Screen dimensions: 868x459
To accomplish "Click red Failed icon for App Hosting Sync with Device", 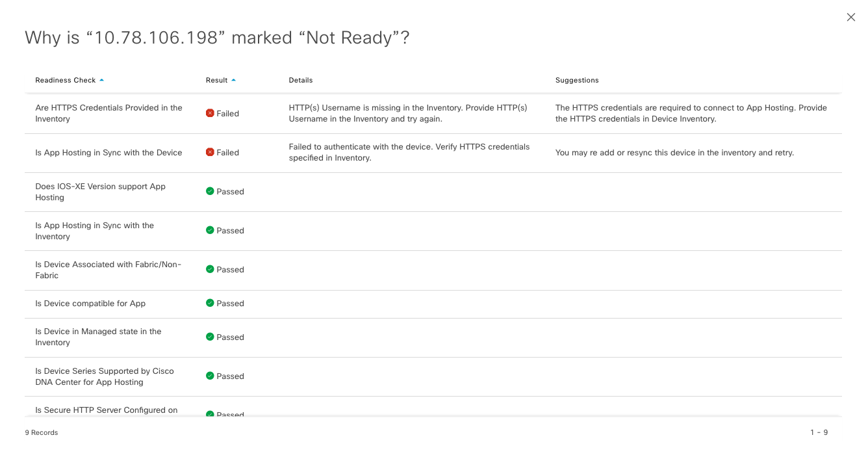I will (210, 152).
